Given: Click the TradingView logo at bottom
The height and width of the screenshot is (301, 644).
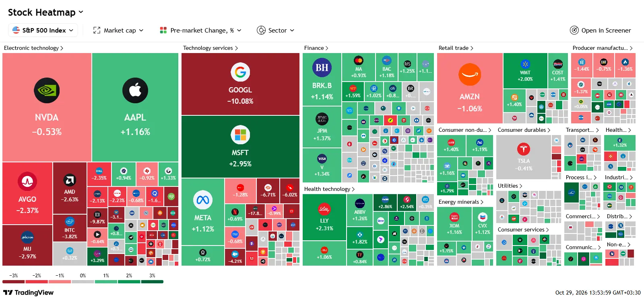Looking at the screenshot, I should [x=28, y=293].
